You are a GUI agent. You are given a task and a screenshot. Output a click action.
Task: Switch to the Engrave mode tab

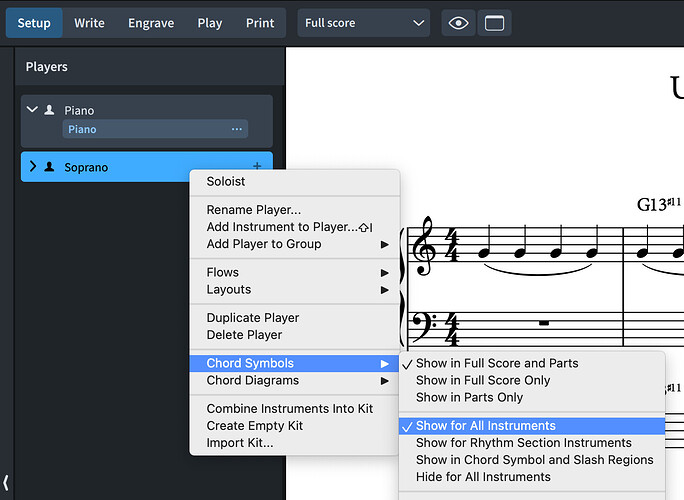click(149, 23)
